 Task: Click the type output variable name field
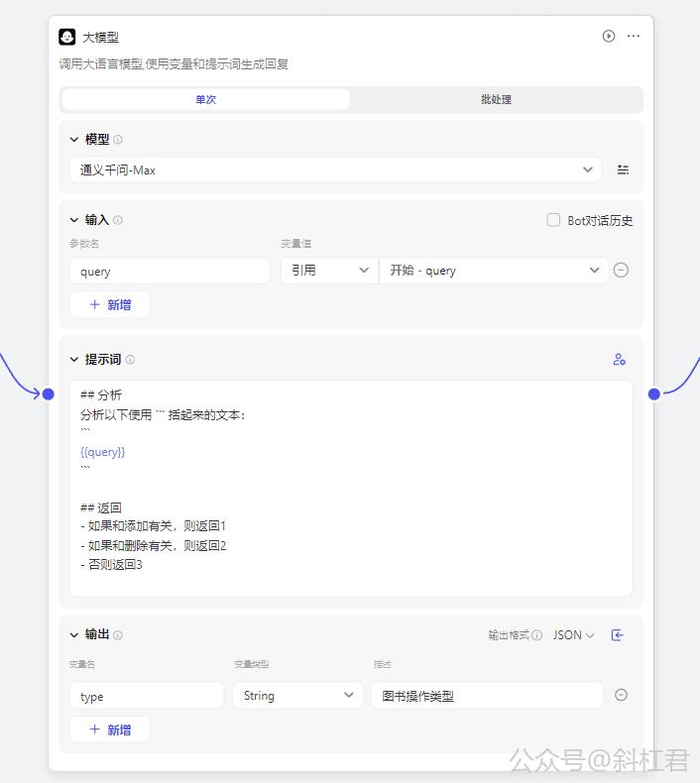147,695
